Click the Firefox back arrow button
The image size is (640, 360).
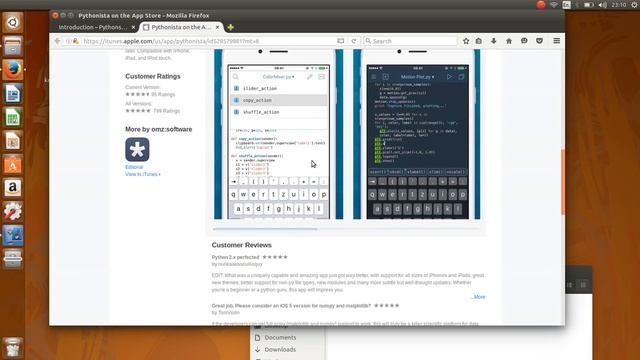(x=57, y=41)
